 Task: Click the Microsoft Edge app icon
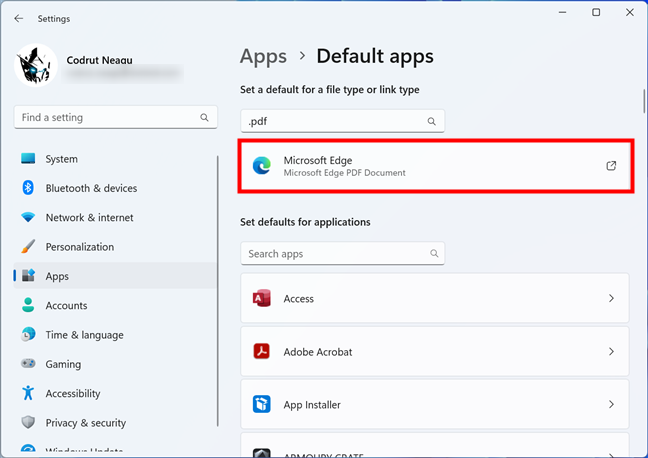(x=262, y=166)
